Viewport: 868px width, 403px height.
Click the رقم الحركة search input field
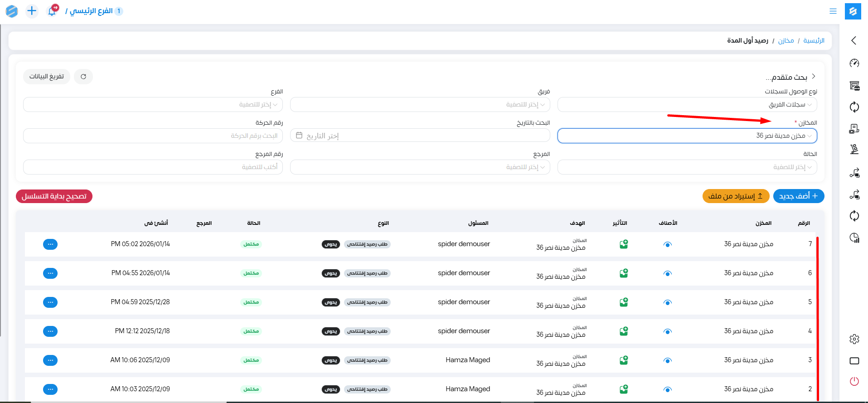point(153,136)
